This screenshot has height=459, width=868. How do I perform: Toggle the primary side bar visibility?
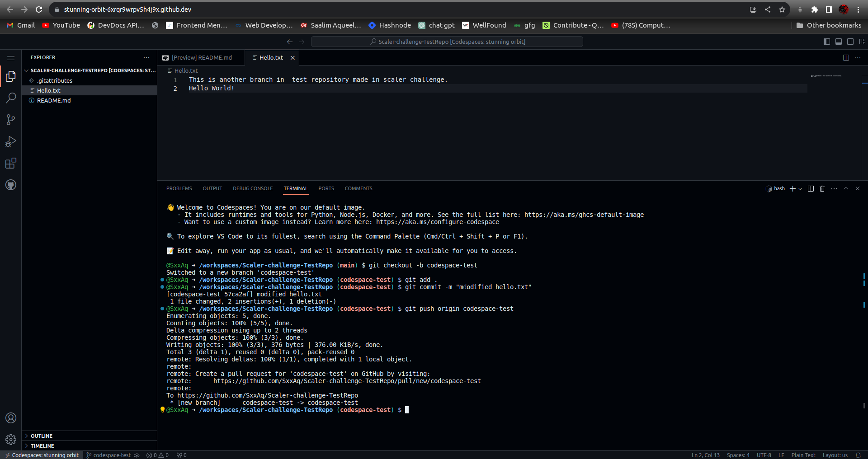(827, 42)
